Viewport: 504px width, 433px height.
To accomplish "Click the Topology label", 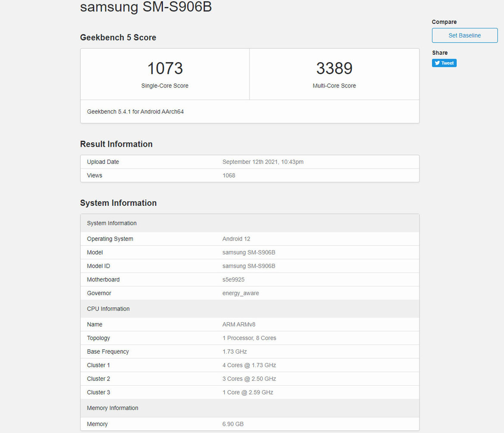I will [98, 338].
